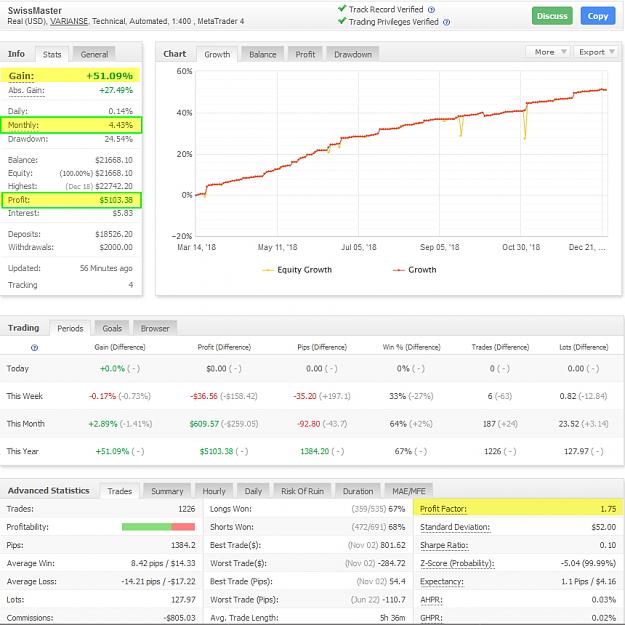Open the Goals tab in Trading
Screen dimensions: 625x625
(x=112, y=328)
